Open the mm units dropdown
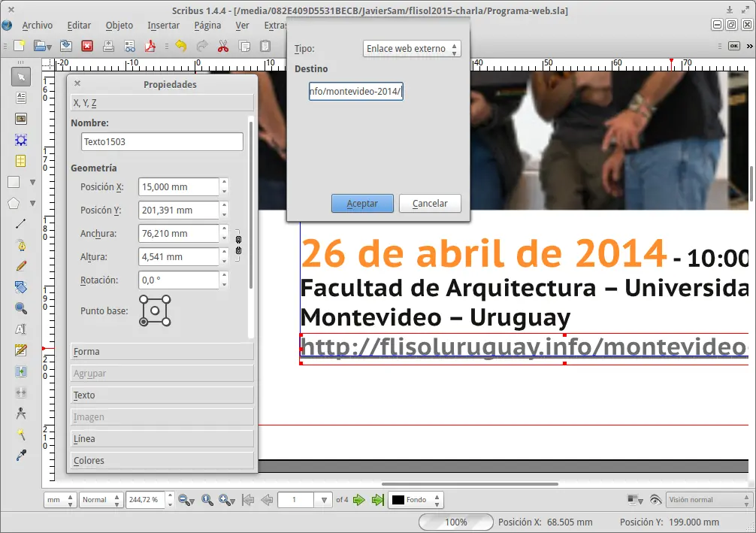 point(60,500)
